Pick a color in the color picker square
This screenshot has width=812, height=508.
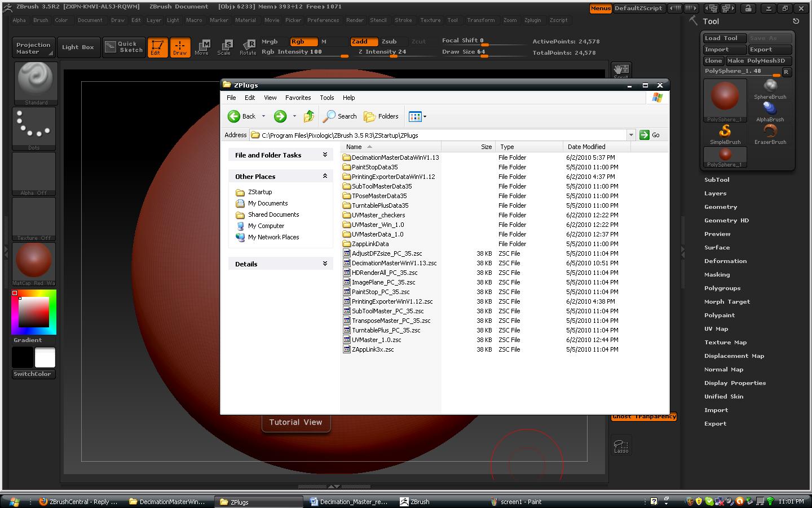34,312
